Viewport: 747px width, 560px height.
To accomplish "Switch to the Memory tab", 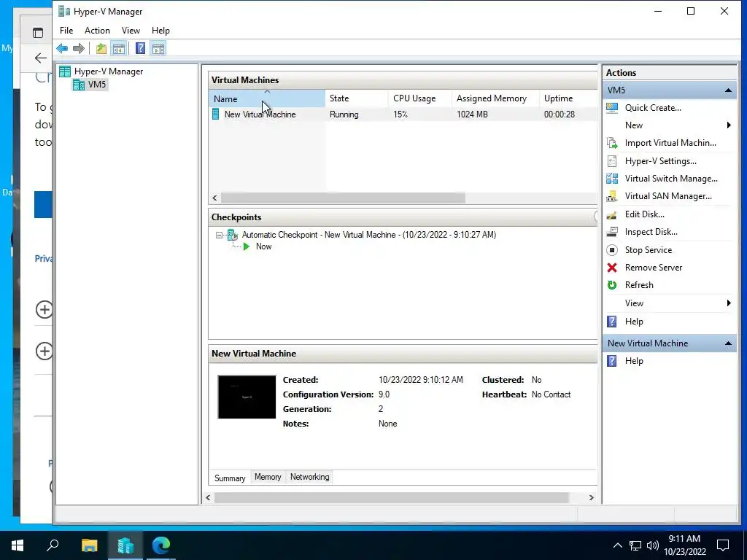I will (268, 477).
